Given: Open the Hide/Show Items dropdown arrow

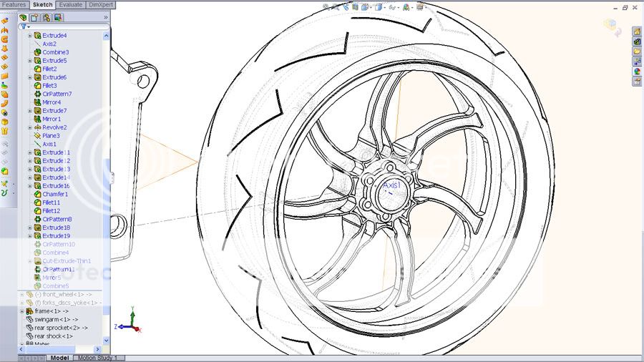Looking at the screenshot, I should (399, 7).
